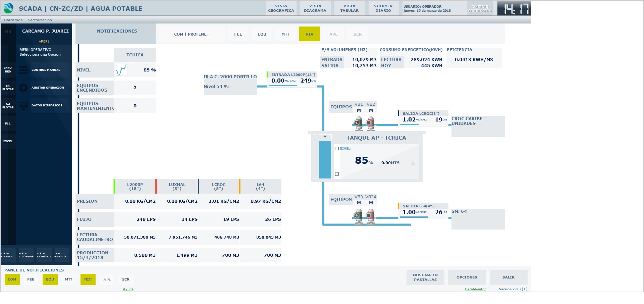Open the Carcamos menu
644x304 pixels.
[x=13, y=20]
